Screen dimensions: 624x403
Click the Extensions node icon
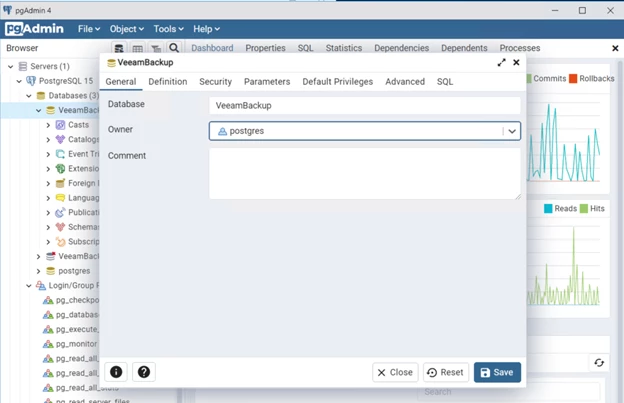click(60, 169)
